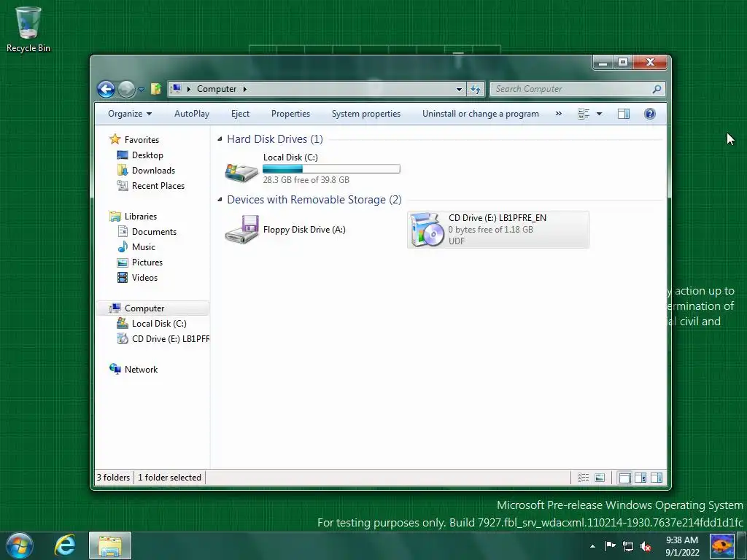Open the Help button
The height and width of the screenshot is (560, 747).
click(650, 114)
